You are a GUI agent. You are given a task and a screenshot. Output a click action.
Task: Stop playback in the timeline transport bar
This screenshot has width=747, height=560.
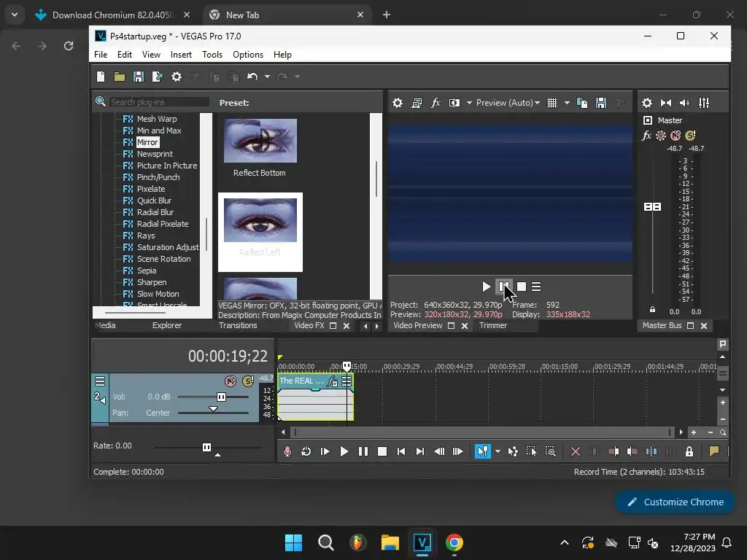(382, 451)
